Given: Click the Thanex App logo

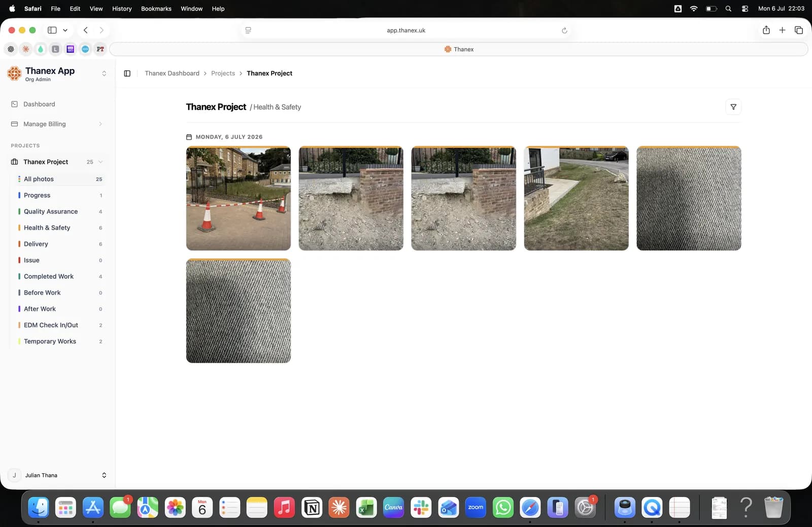Looking at the screenshot, I should coord(14,74).
